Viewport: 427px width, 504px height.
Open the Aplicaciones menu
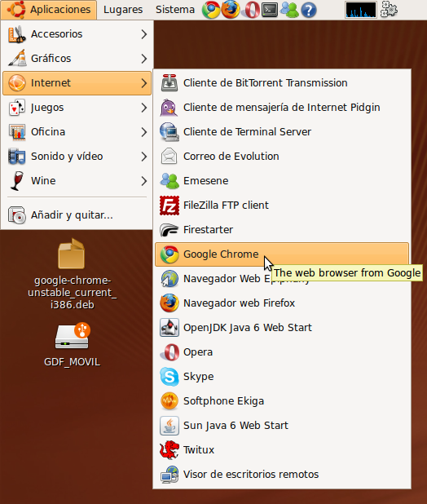point(48,10)
